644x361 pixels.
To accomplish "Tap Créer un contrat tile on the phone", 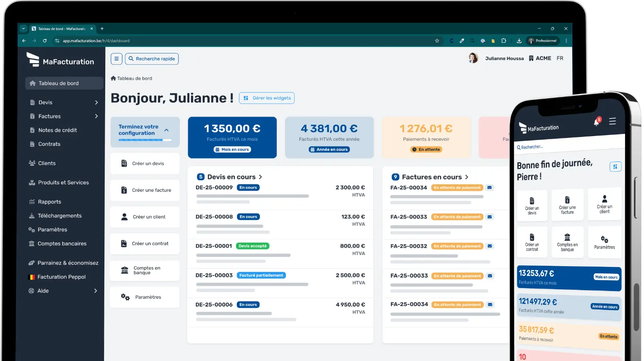I will point(532,243).
